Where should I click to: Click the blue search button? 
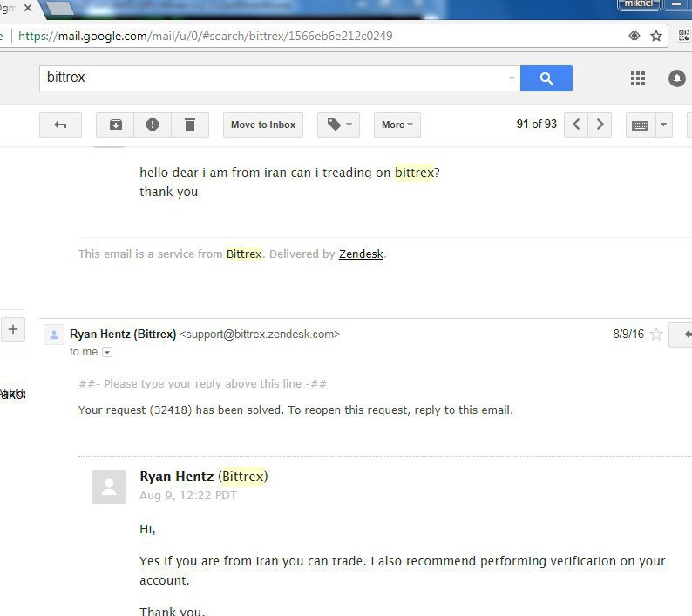pos(546,78)
